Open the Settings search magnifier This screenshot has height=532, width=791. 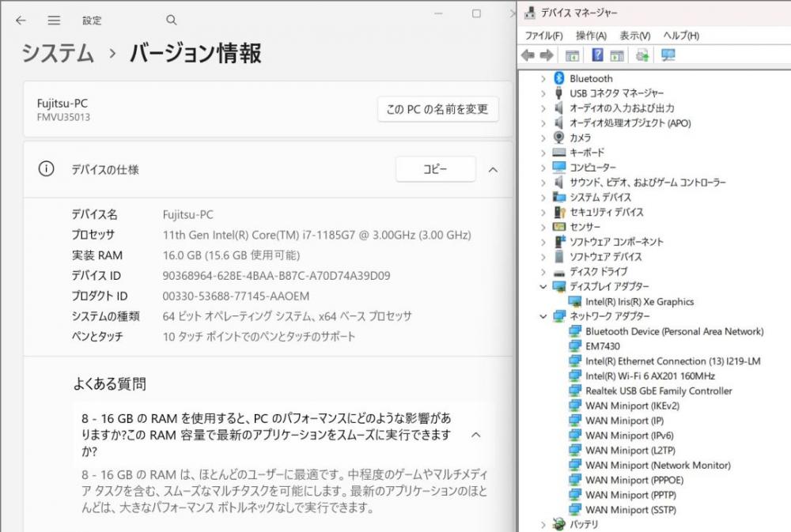coord(172,21)
